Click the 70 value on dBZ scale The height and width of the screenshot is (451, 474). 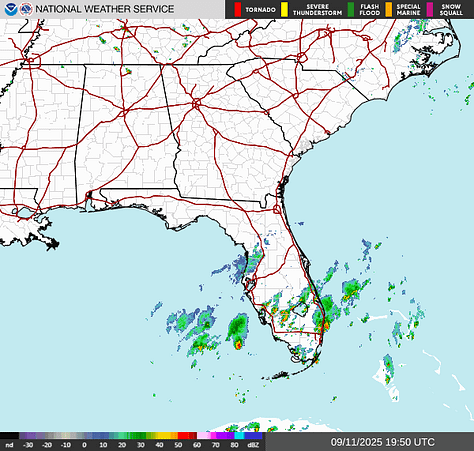click(216, 445)
